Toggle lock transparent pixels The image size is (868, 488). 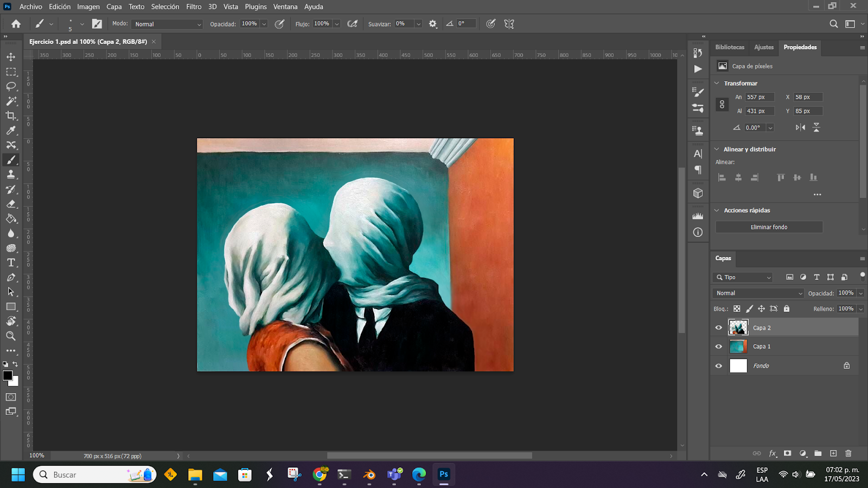[737, 309]
